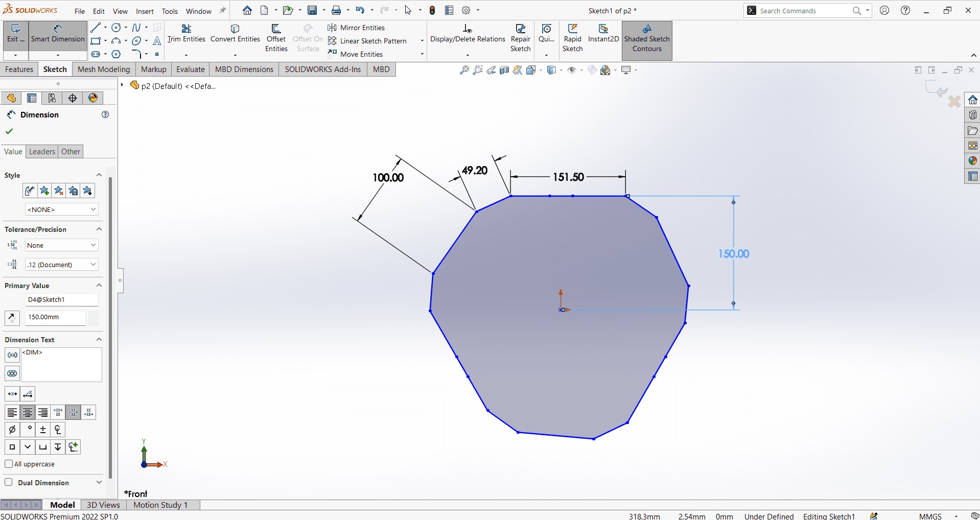Toggle the Smart Dimension tool

click(x=58, y=35)
